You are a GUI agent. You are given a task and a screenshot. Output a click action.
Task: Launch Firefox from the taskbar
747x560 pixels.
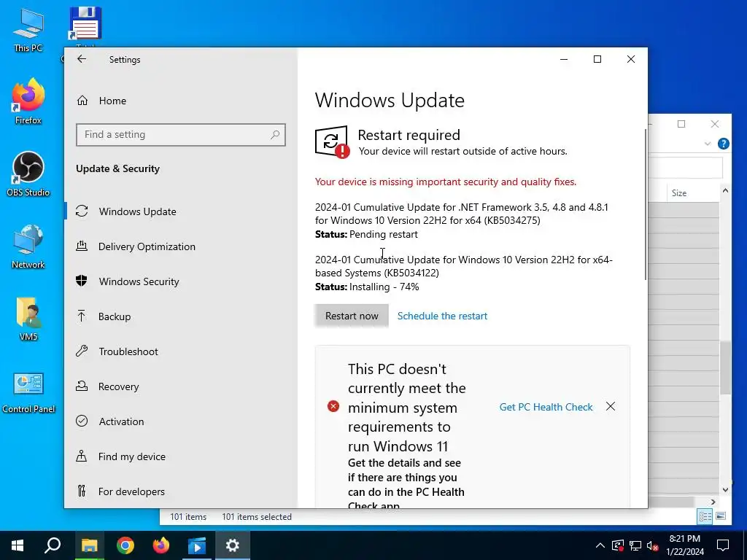click(160, 545)
